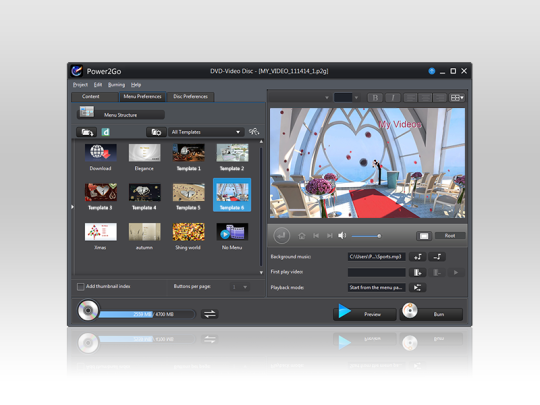The width and height of the screenshot is (540, 405).
Task: Choose the Xmas template thumbnail
Action: [101, 232]
